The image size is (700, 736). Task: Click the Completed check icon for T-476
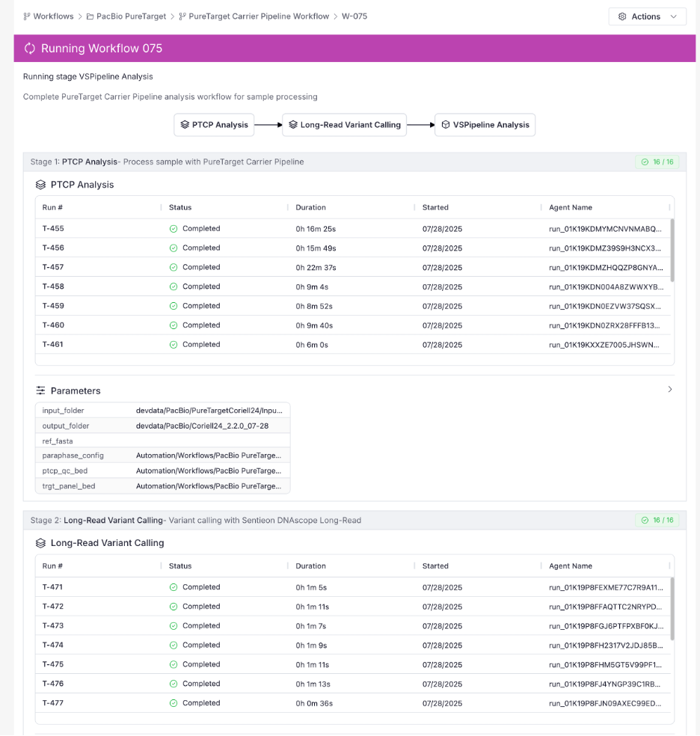(x=174, y=684)
